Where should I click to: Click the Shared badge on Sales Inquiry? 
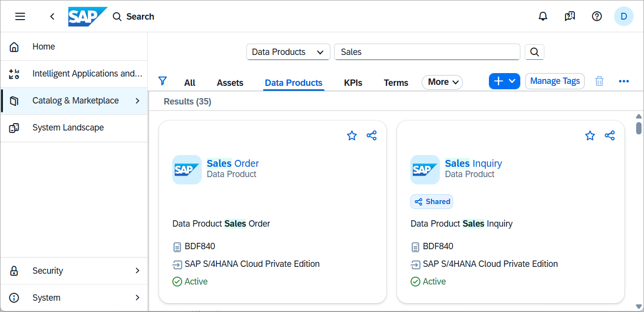[432, 202]
